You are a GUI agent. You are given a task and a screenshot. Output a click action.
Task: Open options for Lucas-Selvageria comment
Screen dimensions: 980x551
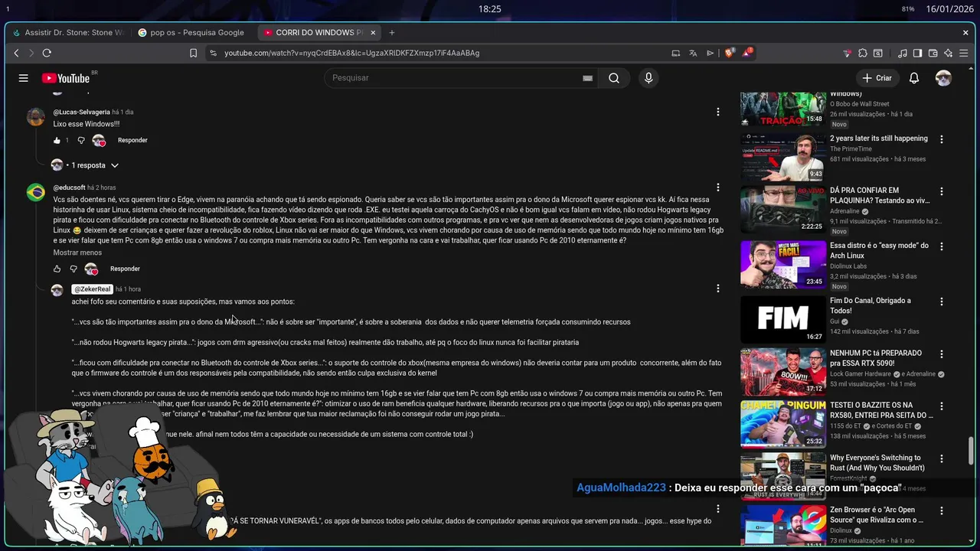click(717, 112)
